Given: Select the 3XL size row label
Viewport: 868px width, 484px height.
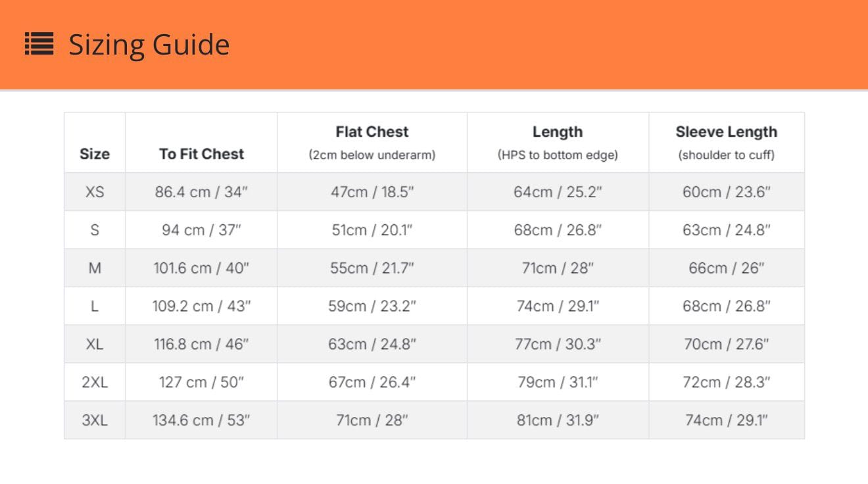Looking at the screenshot, I should (95, 420).
